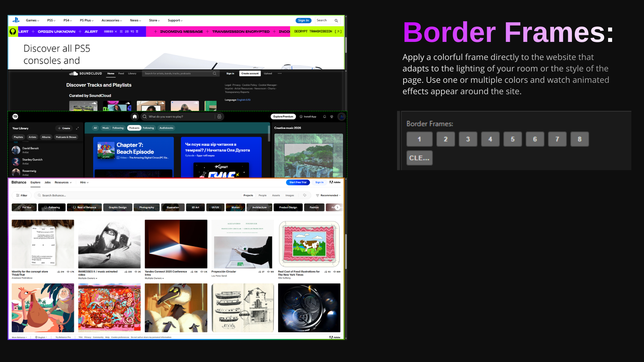Screen dimensions: 644x362
Task: Click the Start Free Trial button
Action: [x=298, y=182]
